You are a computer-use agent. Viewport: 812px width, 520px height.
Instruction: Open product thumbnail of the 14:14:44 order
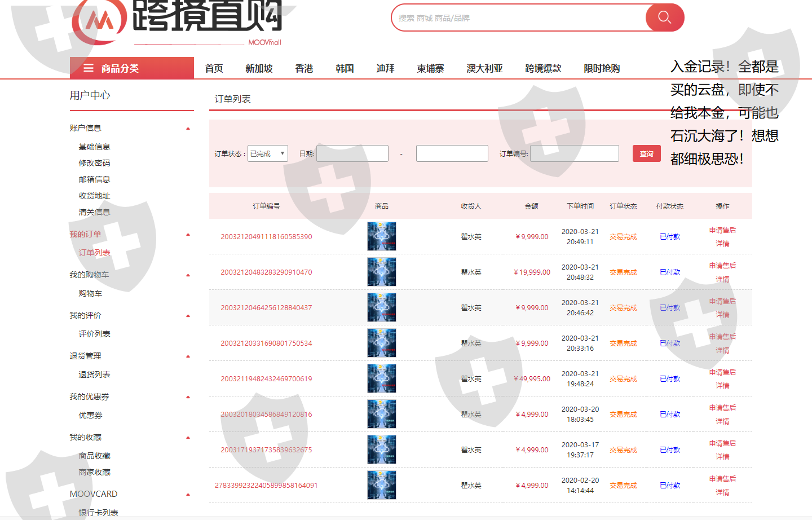tap(382, 485)
